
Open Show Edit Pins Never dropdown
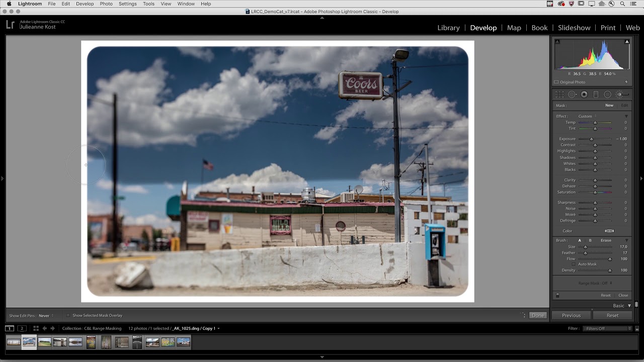coord(46,316)
